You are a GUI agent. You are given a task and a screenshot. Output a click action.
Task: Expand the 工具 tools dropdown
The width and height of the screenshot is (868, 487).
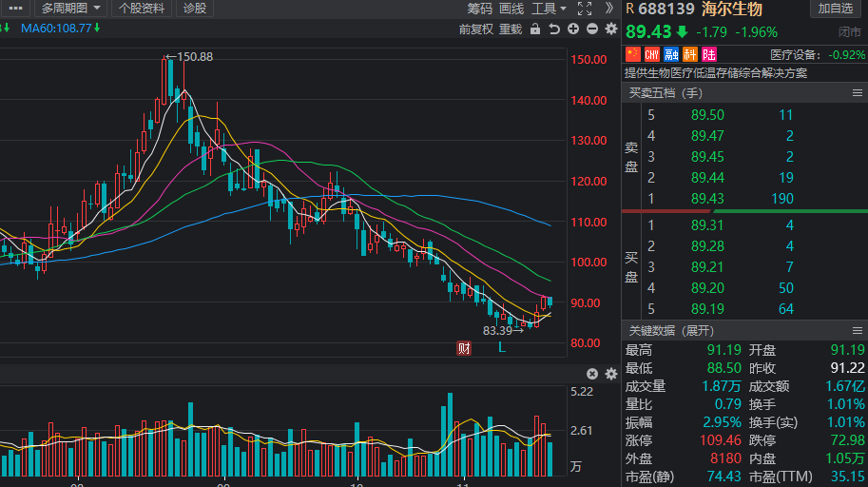pyautogui.click(x=549, y=9)
